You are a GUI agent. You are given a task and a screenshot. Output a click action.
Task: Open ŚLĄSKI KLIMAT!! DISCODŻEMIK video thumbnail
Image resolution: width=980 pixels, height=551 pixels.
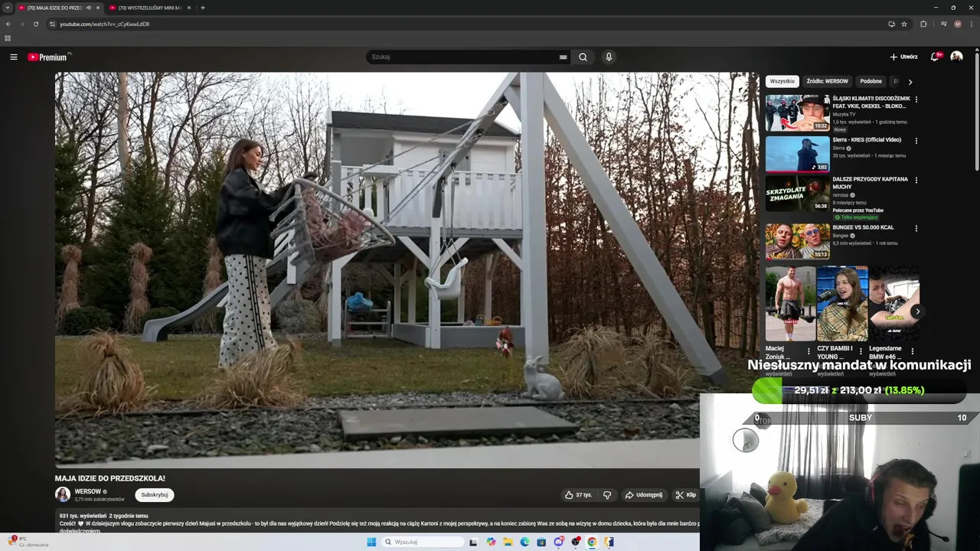(x=797, y=112)
